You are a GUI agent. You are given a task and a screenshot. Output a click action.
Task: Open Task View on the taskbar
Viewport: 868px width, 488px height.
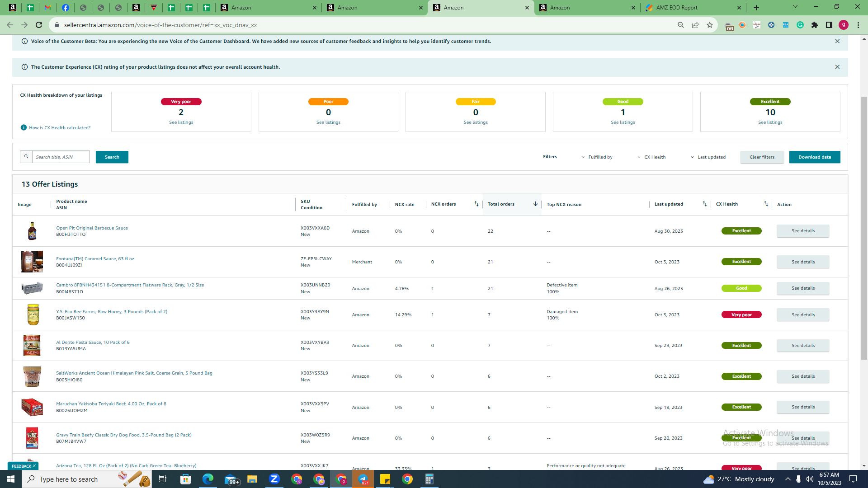[x=163, y=479]
